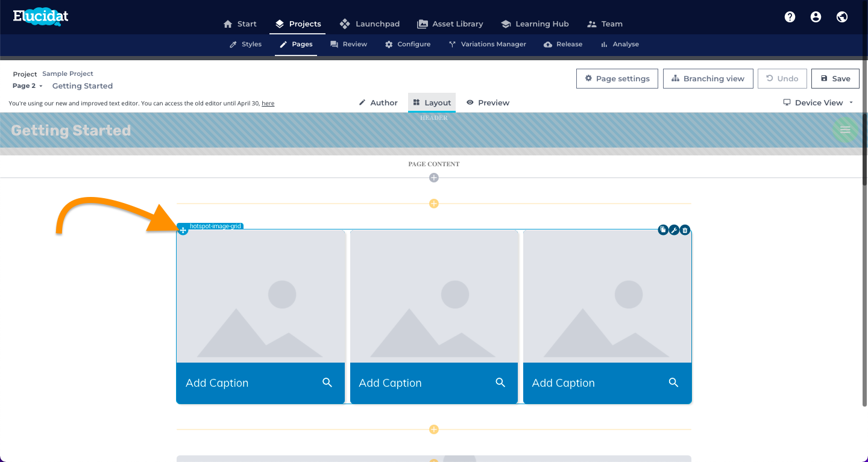Click the Undo button
This screenshot has width=868, height=462.
(x=782, y=78)
